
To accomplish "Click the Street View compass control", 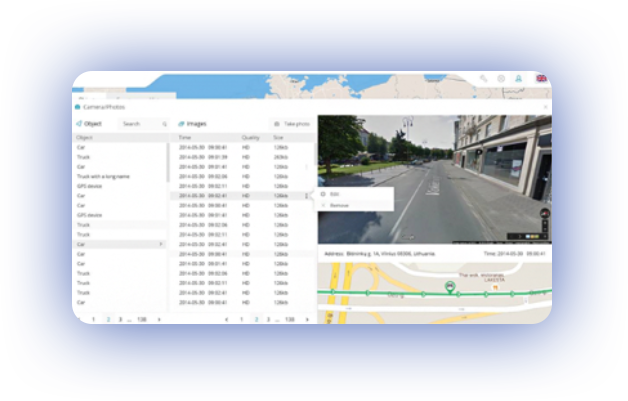I will pos(544,215).
